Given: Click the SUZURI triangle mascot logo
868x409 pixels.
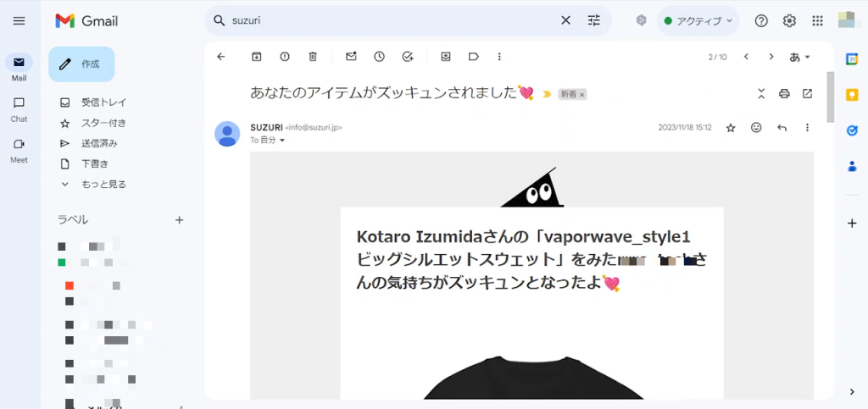Looking at the screenshot, I should 532,188.
